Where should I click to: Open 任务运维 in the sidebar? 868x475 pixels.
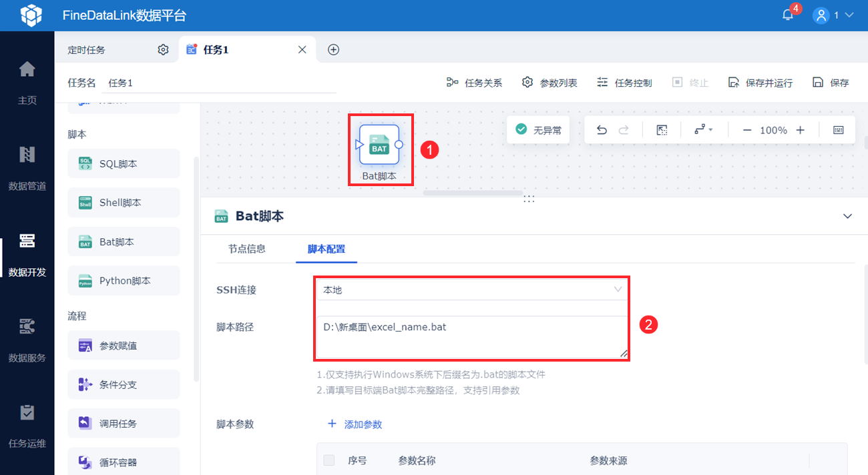(x=27, y=425)
